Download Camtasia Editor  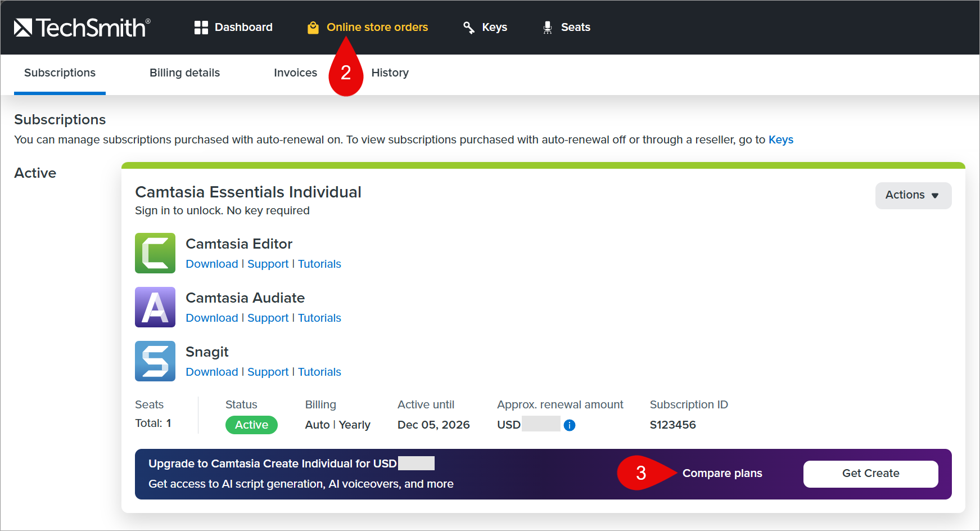212,264
